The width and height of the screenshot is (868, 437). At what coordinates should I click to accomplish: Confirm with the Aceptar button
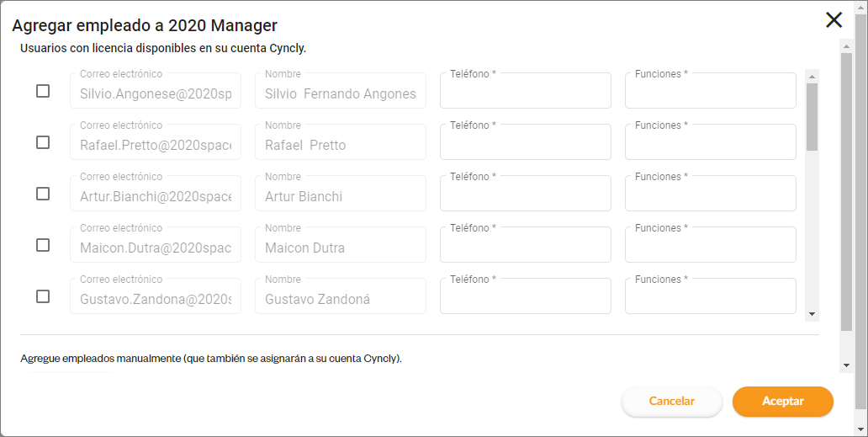click(782, 402)
